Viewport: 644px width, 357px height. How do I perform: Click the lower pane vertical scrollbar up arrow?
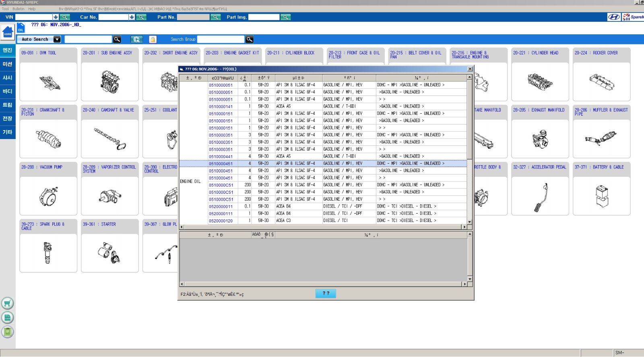[x=470, y=234]
